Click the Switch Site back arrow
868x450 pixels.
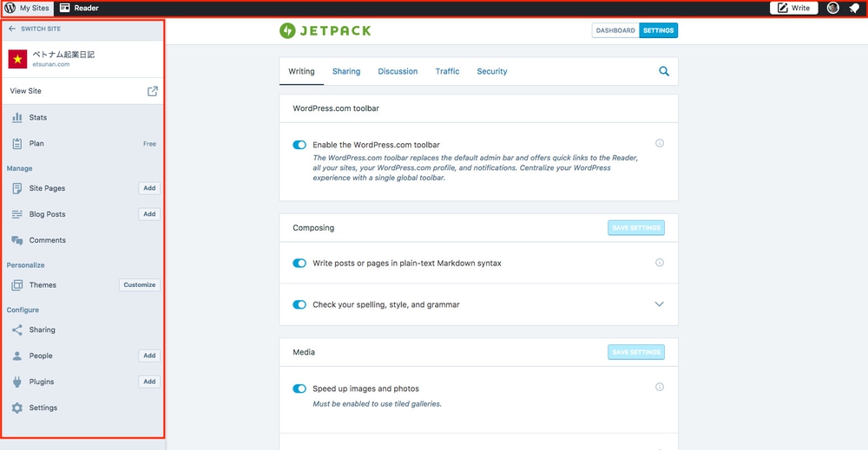[12, 29]
